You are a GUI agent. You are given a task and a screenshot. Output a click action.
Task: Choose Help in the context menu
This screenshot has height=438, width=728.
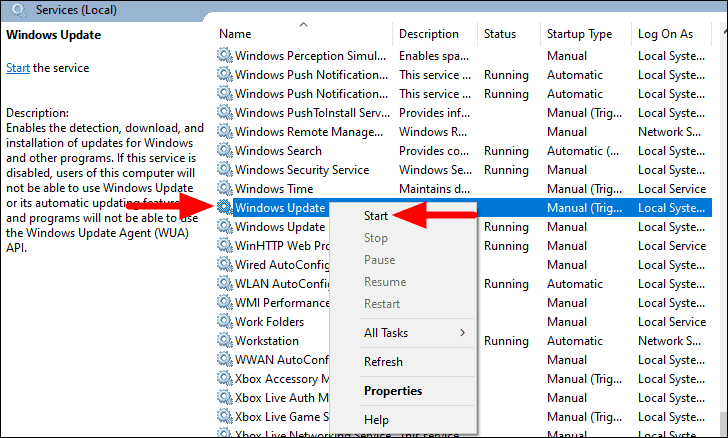pyautogui.click(x=376, y=419)
